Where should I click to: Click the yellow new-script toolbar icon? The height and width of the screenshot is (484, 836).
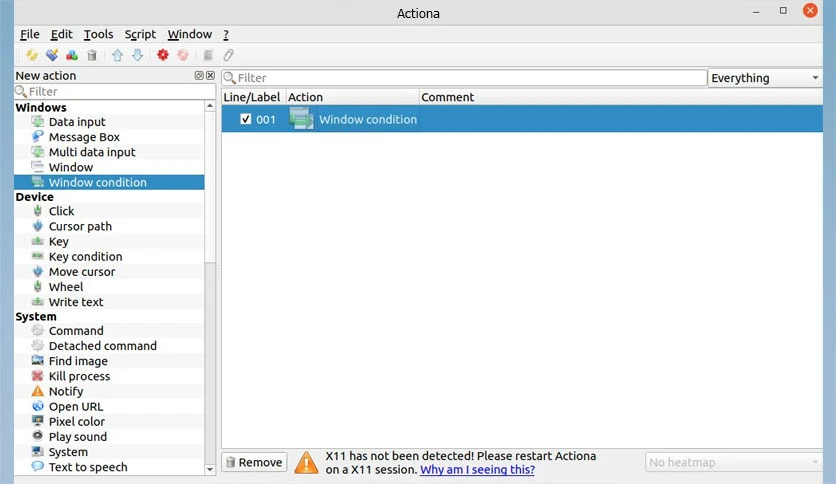pyautogui.click(x=32, y=55)
